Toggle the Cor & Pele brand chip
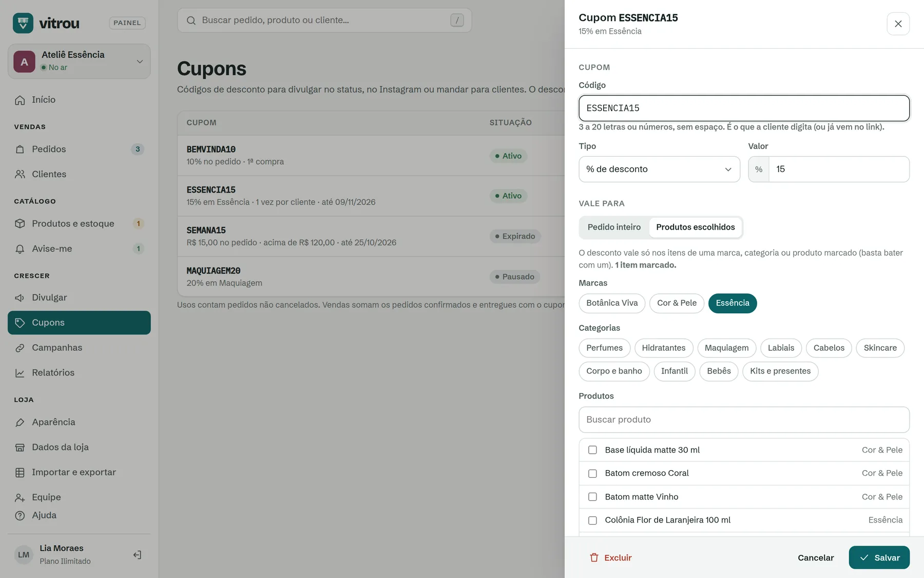 click(677, 303)
